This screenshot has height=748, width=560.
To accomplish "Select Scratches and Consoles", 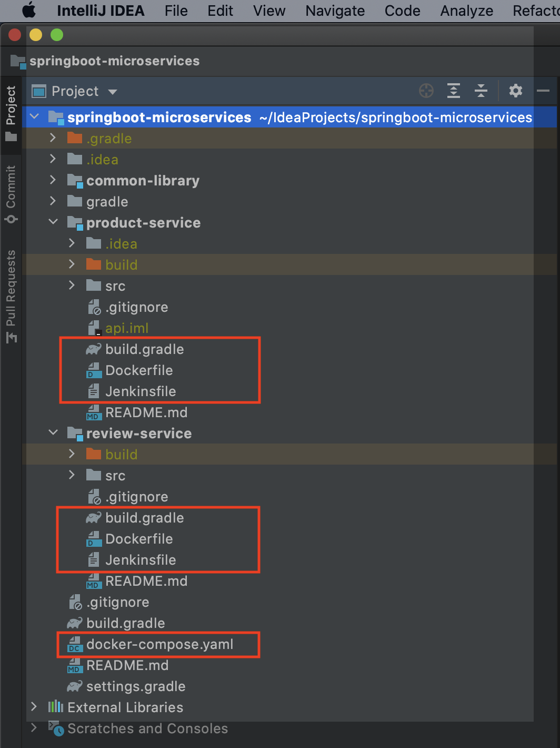I will [x=147, y=729].
